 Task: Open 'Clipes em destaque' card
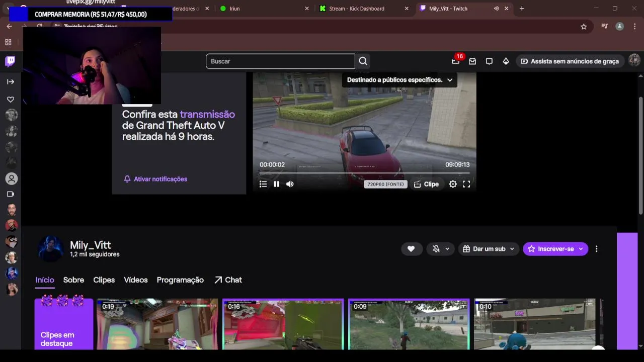(x=64, y=324)
